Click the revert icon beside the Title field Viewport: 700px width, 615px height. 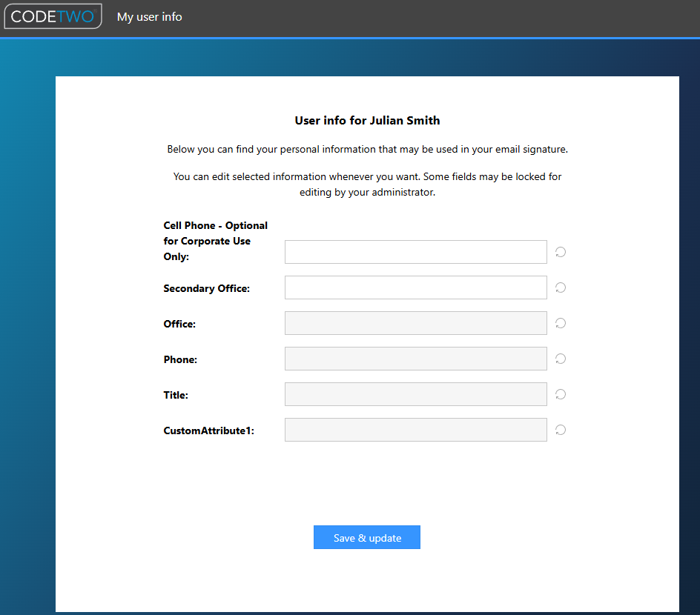click(x=561, y=394)
